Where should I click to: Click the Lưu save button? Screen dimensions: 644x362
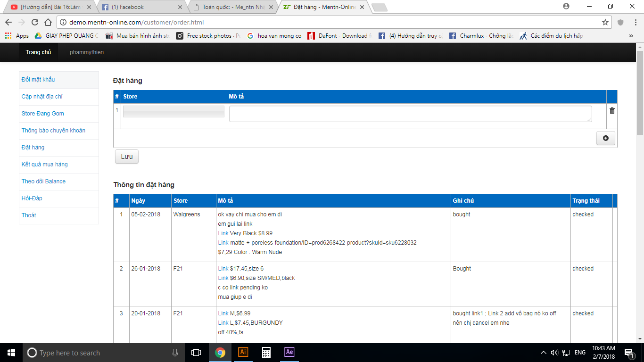(x=127, y=157)
